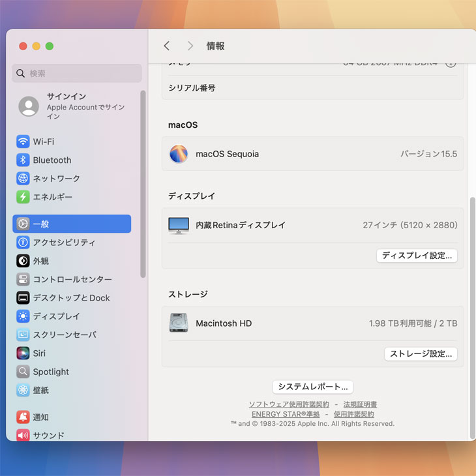Select the Siri icon in sidebar
Viewport: 476px width, 476px height.
click(x=23, y=353)
